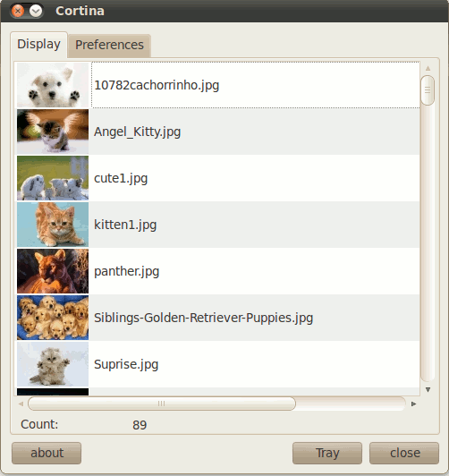
Task: Click the horizontal scrollbar left arrow
Action: [21, 404]
